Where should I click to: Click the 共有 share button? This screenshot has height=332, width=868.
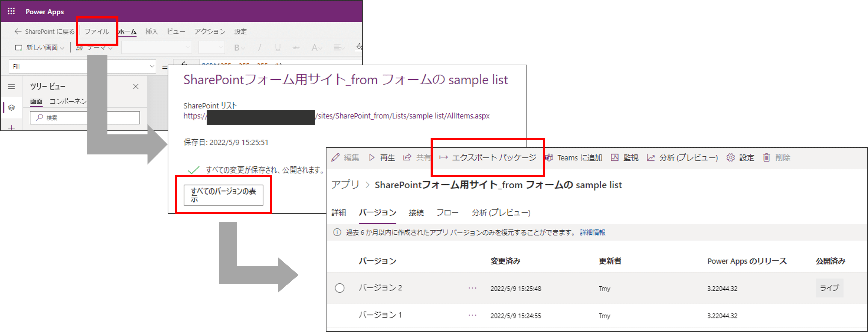point(417,158)
